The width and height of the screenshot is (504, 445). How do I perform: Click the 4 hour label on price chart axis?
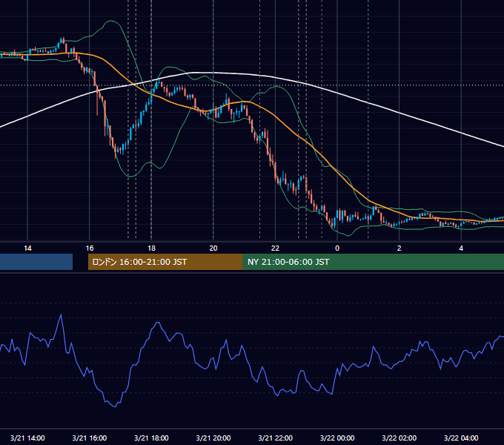(x=461, y=248)
